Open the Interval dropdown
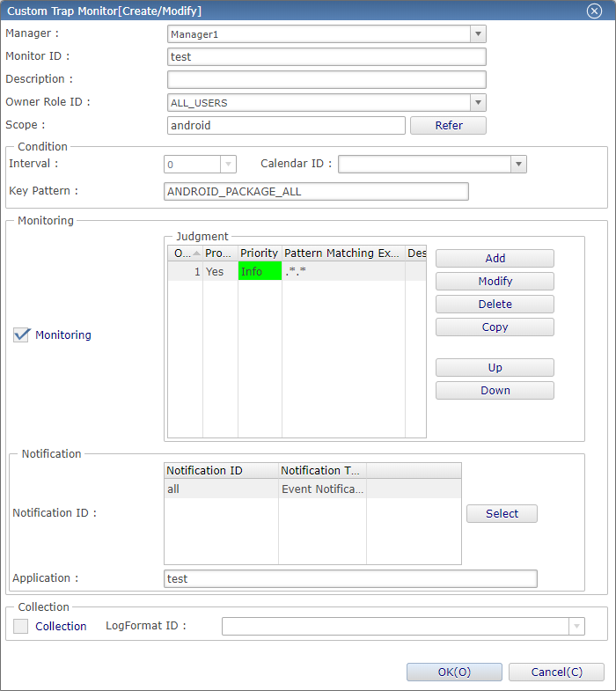Screen dimensions: 616x691 pos(228,165)
